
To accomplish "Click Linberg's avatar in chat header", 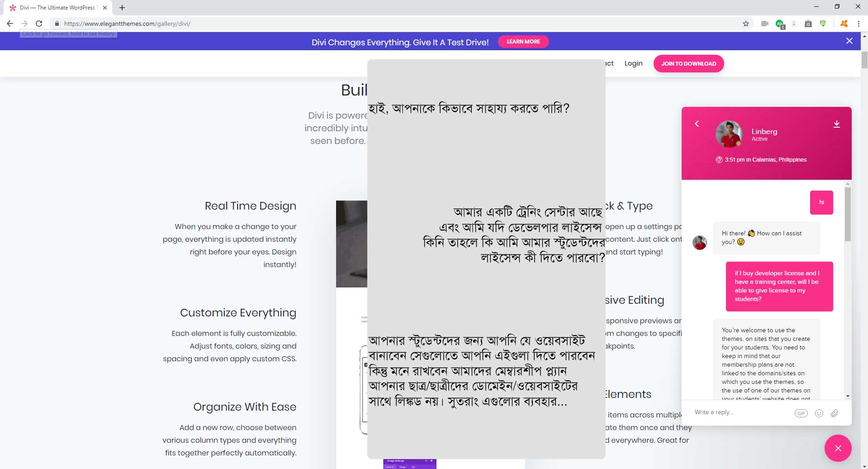I will pos(729,134).
